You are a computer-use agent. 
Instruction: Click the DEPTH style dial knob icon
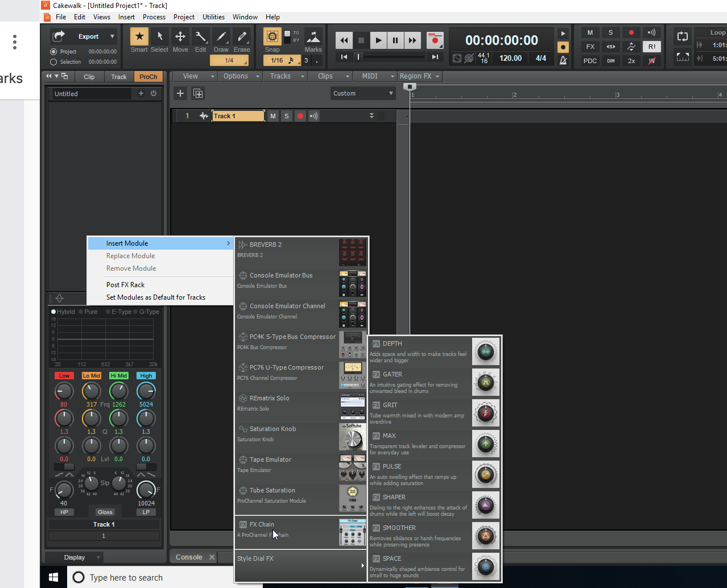pos(486,352)
